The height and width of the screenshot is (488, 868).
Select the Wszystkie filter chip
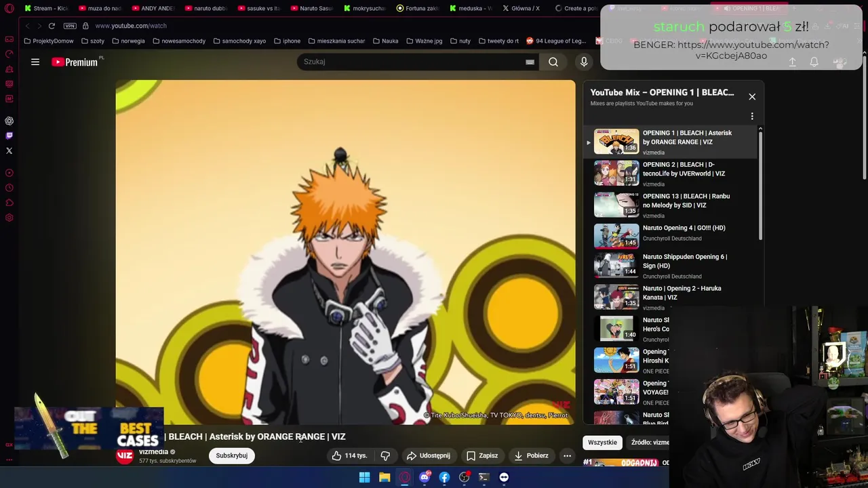pyautogui.click(x=602, y=443)
